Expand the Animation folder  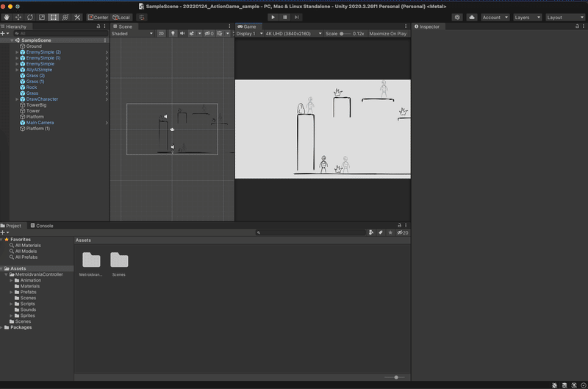point(11,280)
